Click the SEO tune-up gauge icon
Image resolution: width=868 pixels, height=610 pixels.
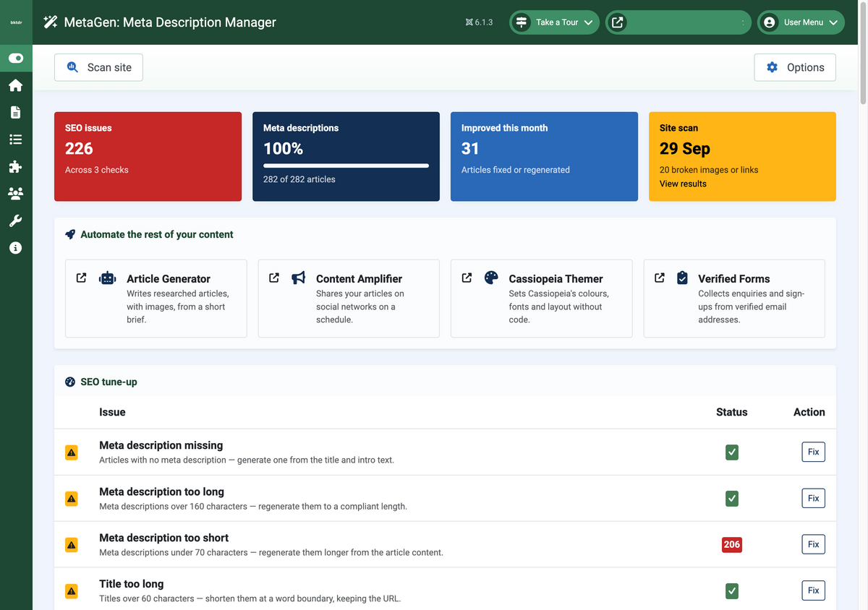click(70, 382)
